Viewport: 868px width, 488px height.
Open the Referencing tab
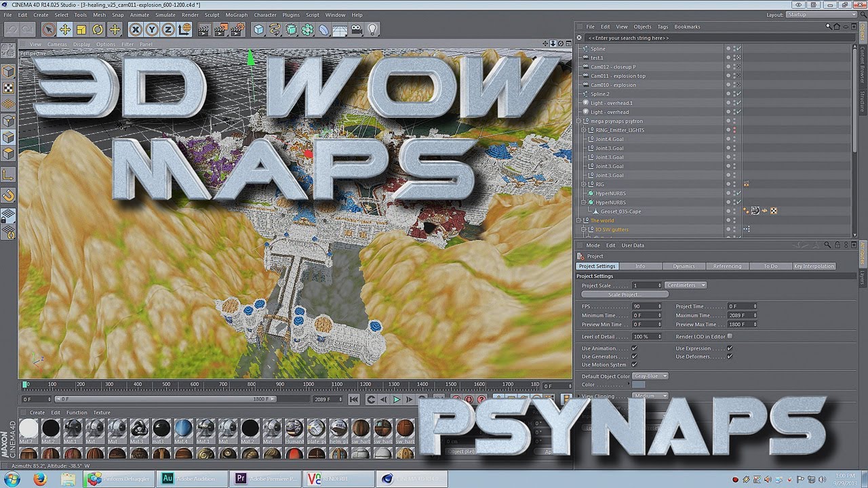[727, 266]
